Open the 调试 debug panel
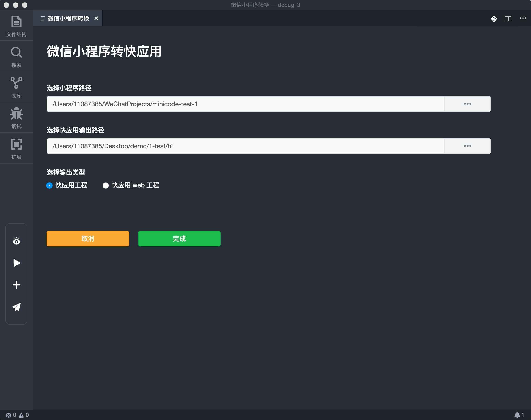Viewport: 531px width, 420px height. tap(16, 118)
